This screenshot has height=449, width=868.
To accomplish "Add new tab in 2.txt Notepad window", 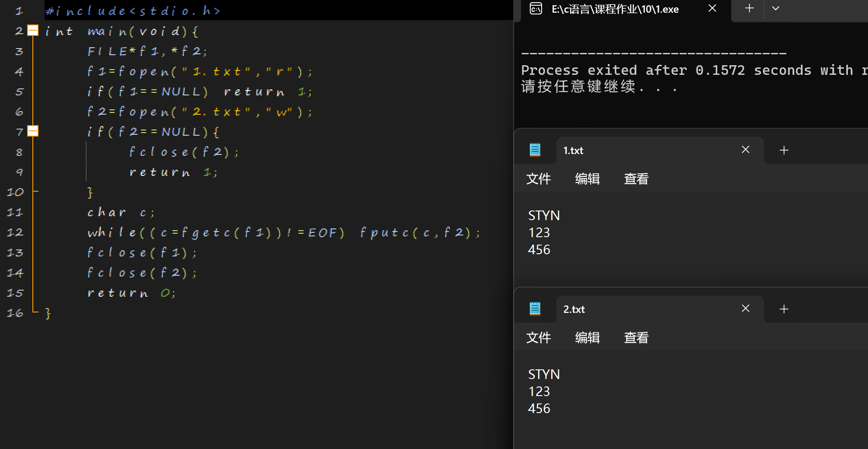I will (784, 309).
